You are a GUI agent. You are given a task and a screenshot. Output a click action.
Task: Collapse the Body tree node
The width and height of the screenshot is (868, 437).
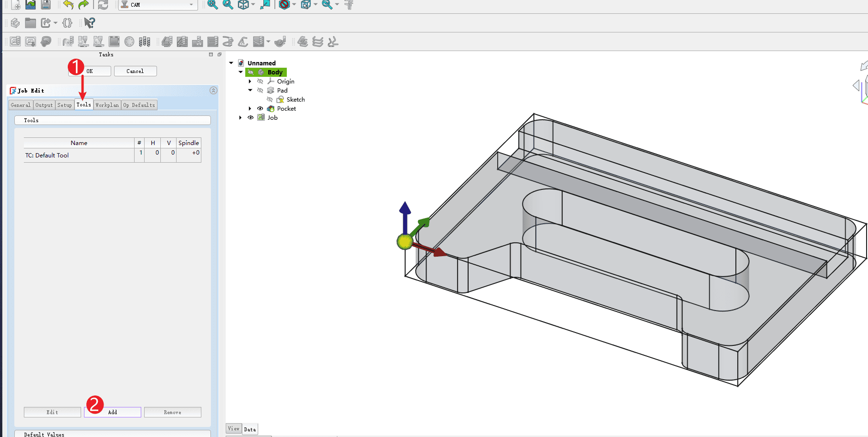pos(241,72)
